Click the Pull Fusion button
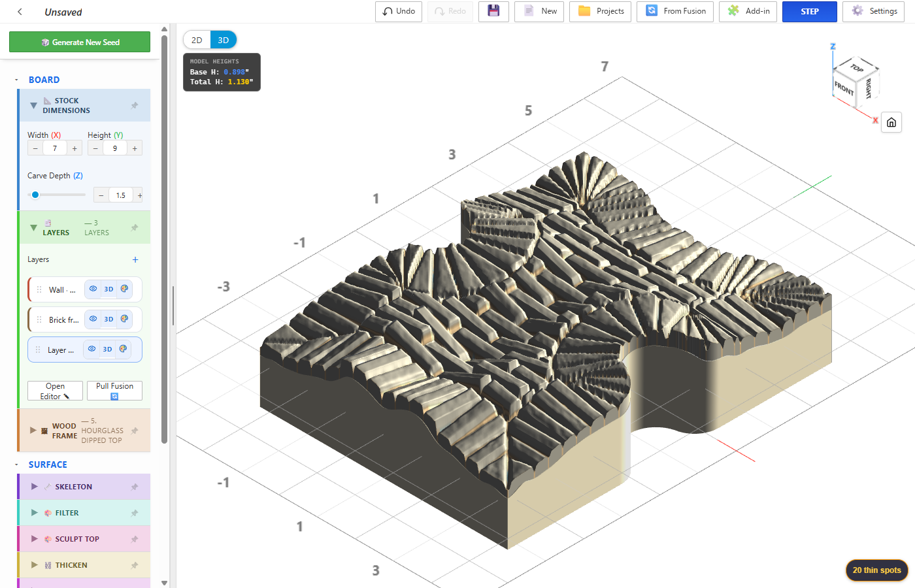Image resolution: width=915 pixels, height=588 pixels. (114, 391)
